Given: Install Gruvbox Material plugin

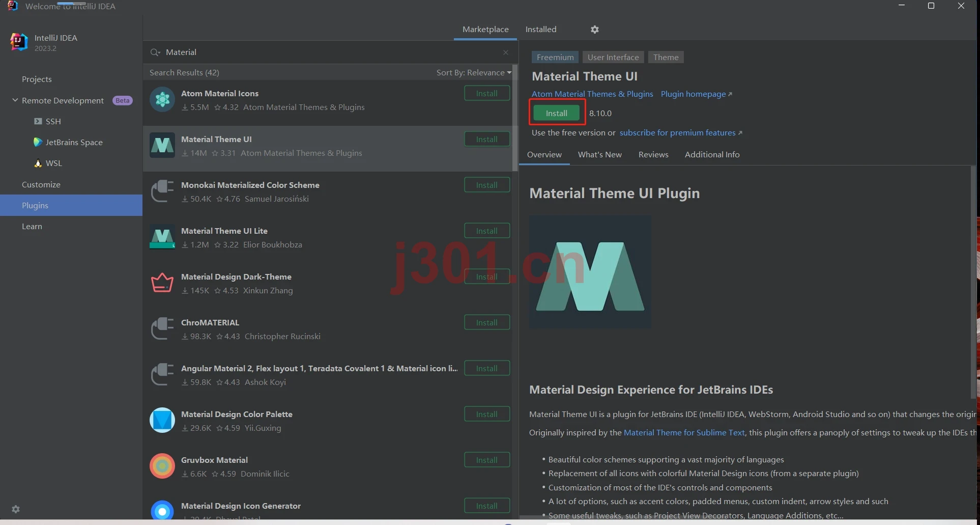Looking at the screenshot, I should [x=487, y=460].
